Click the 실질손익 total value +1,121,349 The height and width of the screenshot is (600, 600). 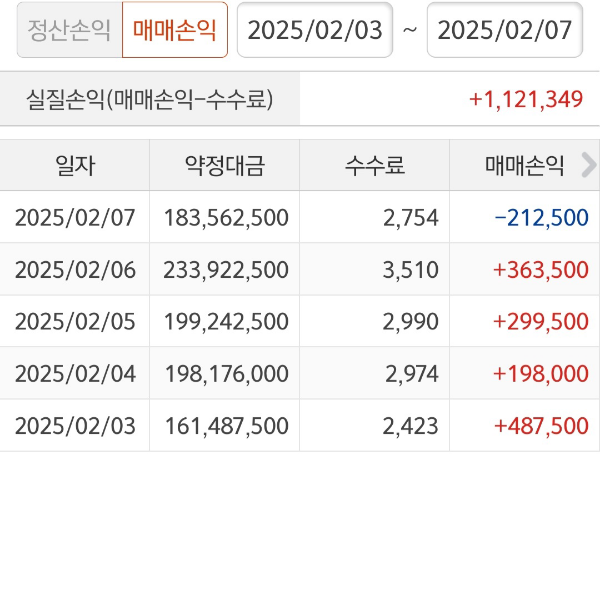pyautogui.click(x=525, y=99)
